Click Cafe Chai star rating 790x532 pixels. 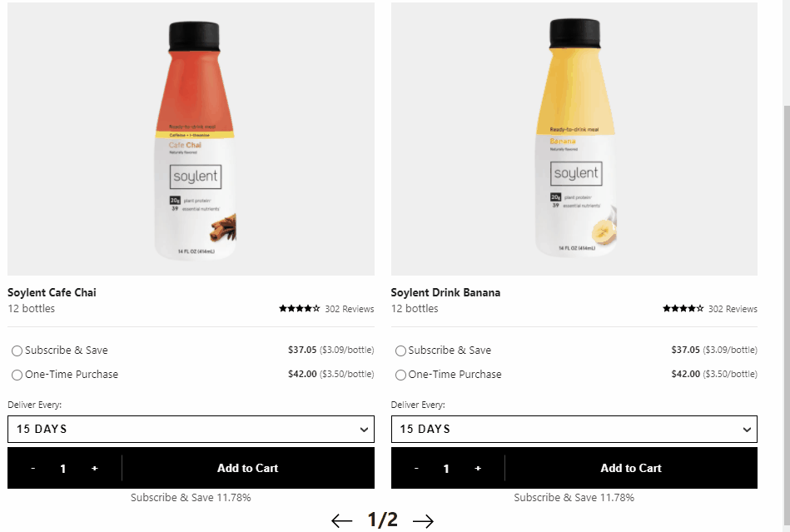point(300,309)
